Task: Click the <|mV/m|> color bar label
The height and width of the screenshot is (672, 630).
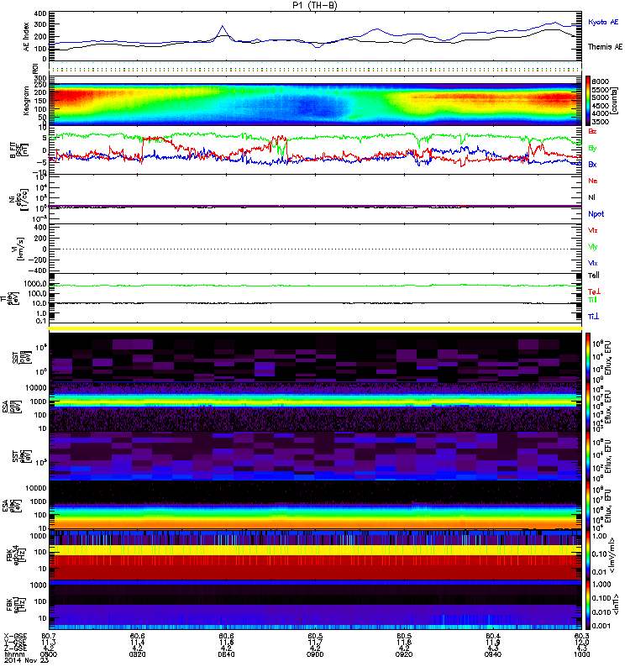Action: [613, 554]
